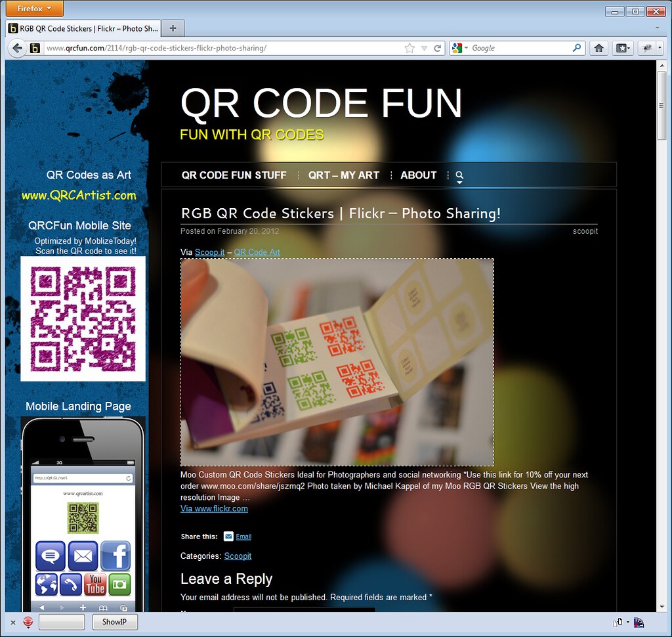Click the page scrollbar up arrow
Image resolution: width=672 pixels, height=637 pixels.
point(661,66)
